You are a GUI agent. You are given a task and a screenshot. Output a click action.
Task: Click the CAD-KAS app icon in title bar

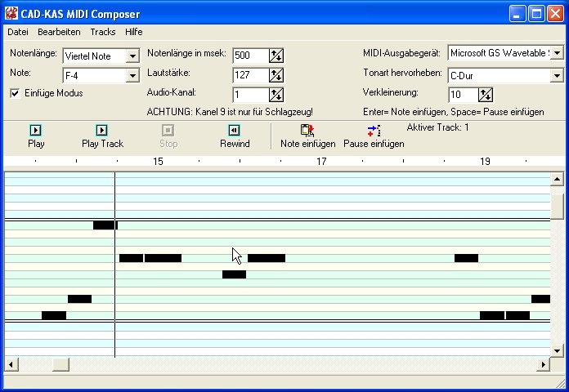pyautogui.click(x=11, y=14)
